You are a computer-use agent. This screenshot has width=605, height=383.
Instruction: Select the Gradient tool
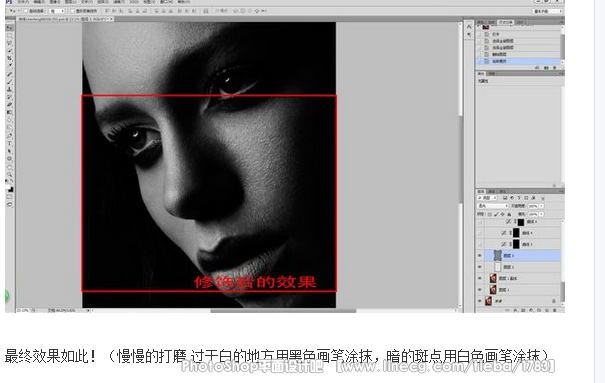[x=9, y=112]
